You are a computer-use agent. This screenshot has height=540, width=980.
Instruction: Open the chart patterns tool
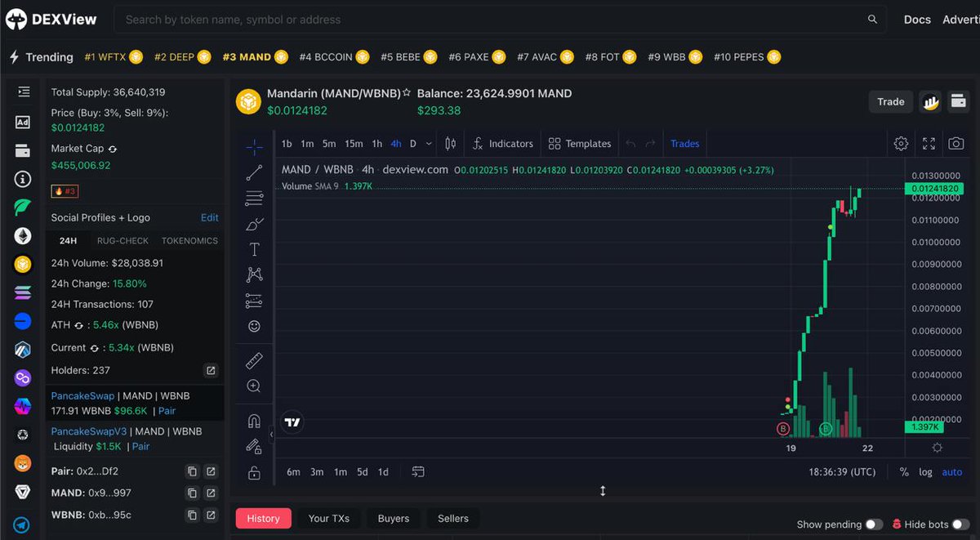click(x=254, y=274)
